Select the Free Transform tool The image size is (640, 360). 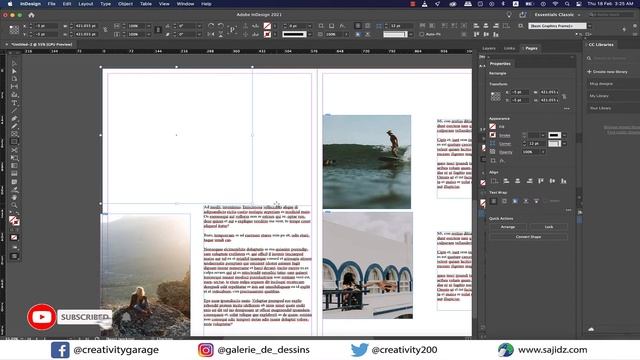(14, 158)
